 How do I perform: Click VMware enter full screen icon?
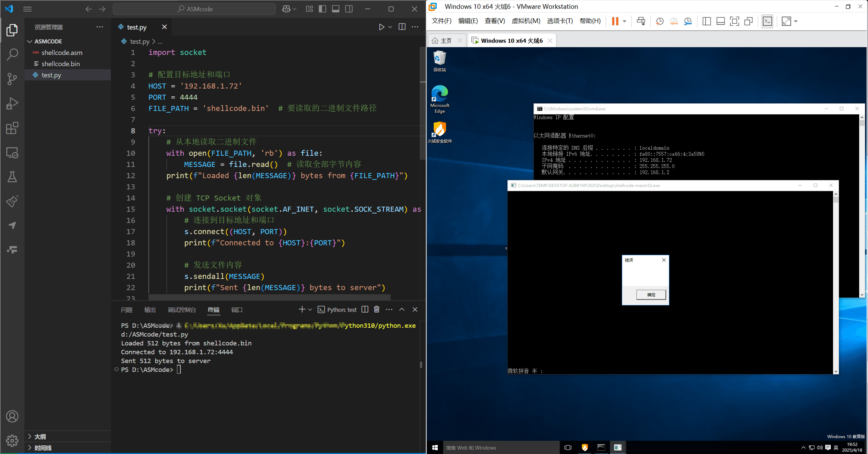tap(734, 21)
